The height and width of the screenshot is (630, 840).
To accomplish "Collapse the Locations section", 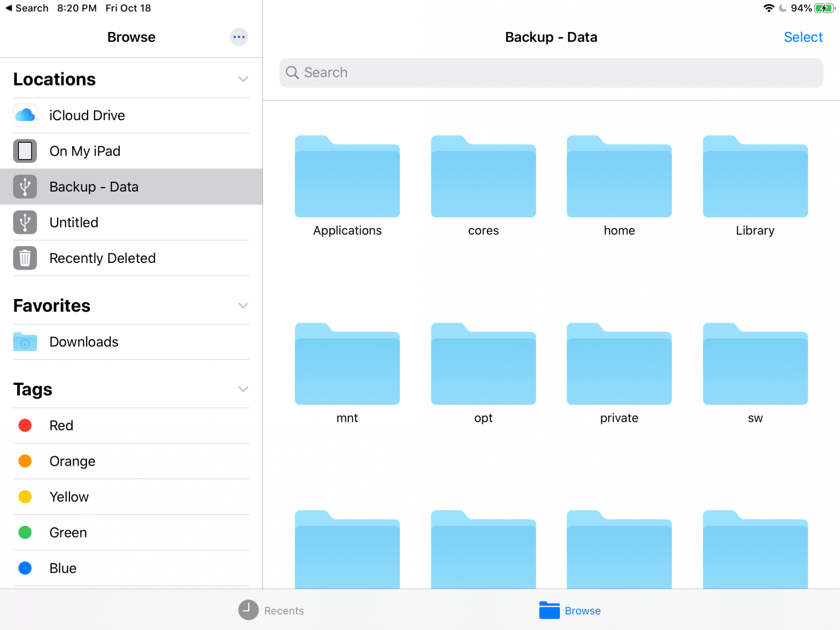I will click(243, 79).
